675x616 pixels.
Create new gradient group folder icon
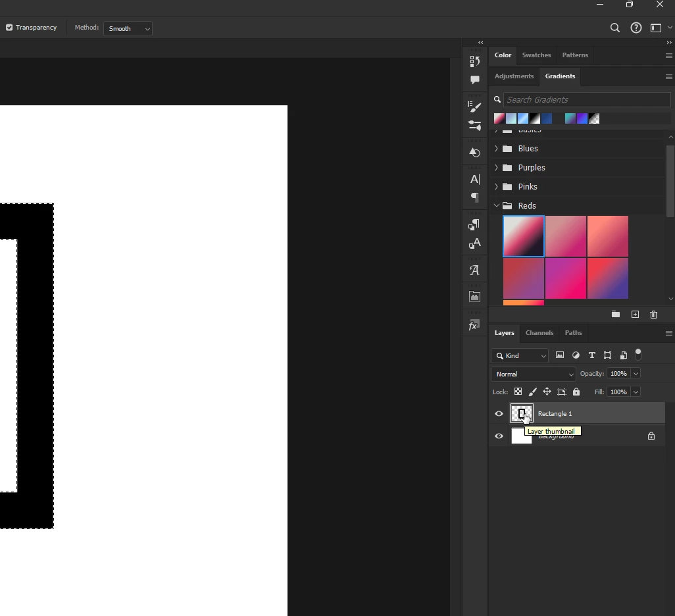(x=616, y=314)
